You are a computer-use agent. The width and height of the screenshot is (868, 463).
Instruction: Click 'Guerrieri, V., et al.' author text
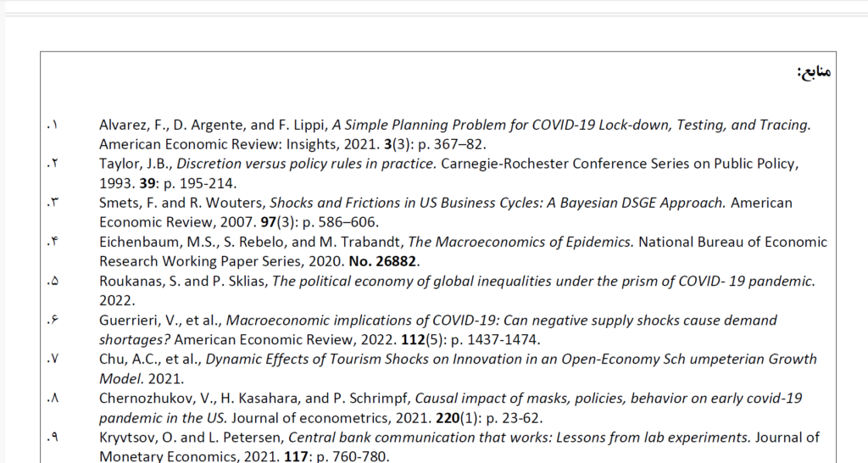pos(160,320)
